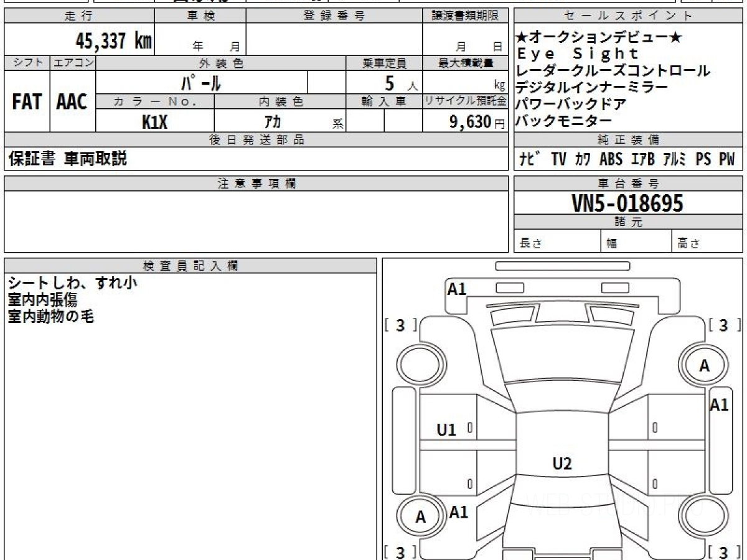Click the A1 mark on the right side
747x560 pixels.
tap(719, 405)
